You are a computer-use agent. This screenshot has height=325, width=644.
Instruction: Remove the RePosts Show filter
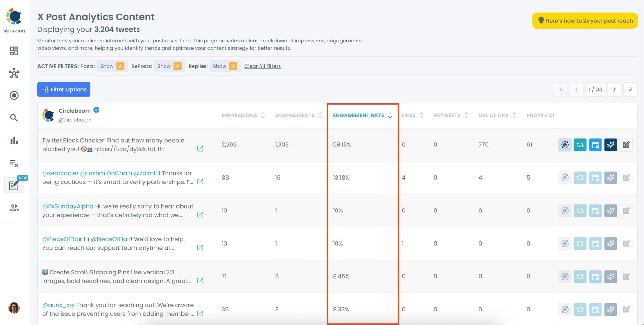(x=177, y=66)
